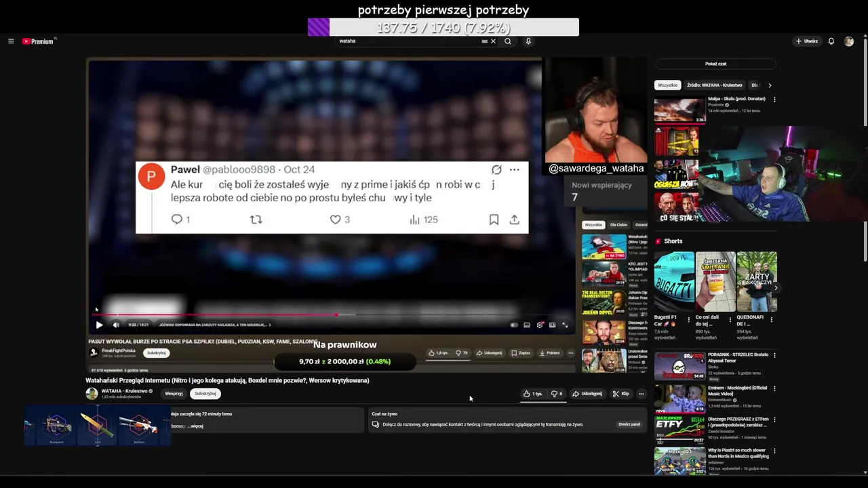Open the account avatar menu
The width and height of the screenshot is (868, 488).
(848, 41)
